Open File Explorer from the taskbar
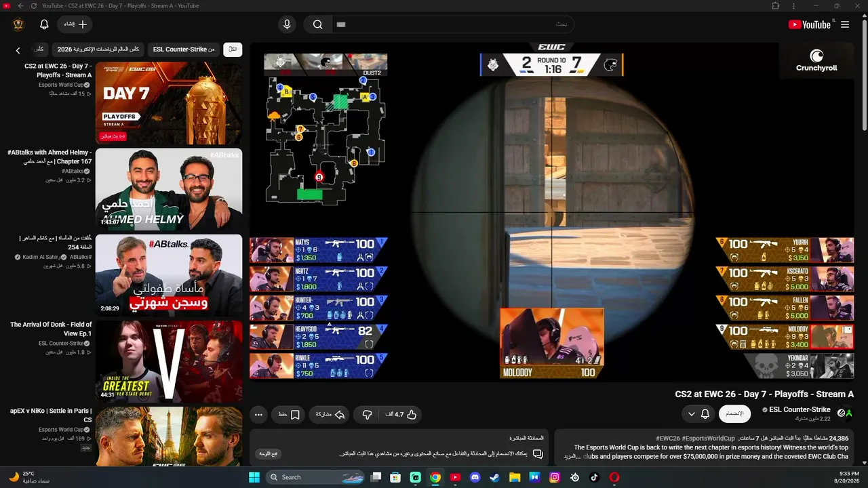This screenshot has height=488, width=868. click(515, 477)
